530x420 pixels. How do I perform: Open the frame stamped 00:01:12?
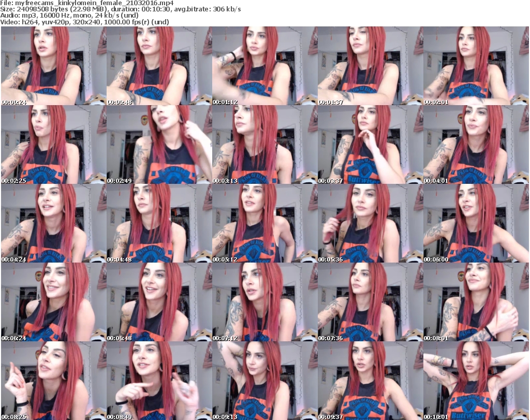[264, 66]
